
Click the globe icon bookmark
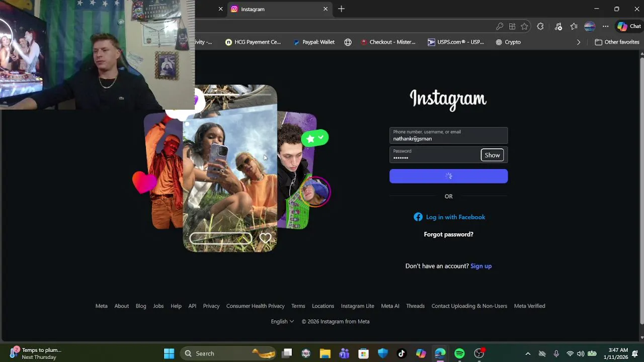(348, 42)
